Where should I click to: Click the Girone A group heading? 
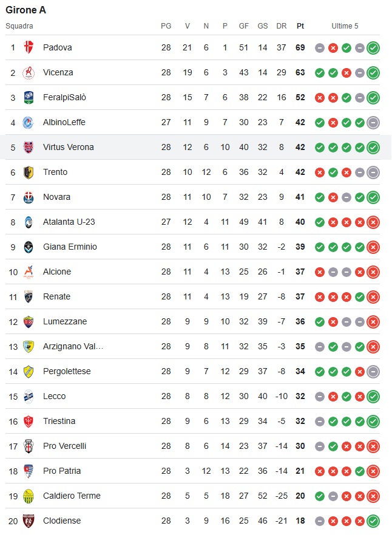pos(26,10)
